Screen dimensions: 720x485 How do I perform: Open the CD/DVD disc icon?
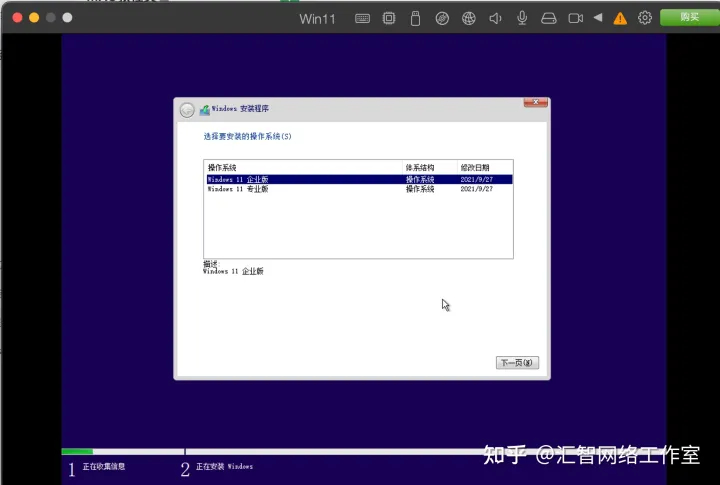click(x=442, y=18)
